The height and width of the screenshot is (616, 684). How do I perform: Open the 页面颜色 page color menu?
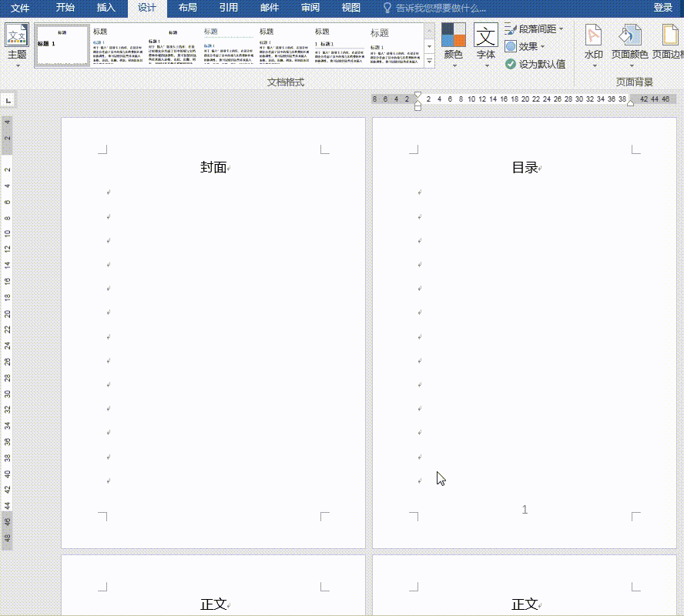tap(629, 45)
